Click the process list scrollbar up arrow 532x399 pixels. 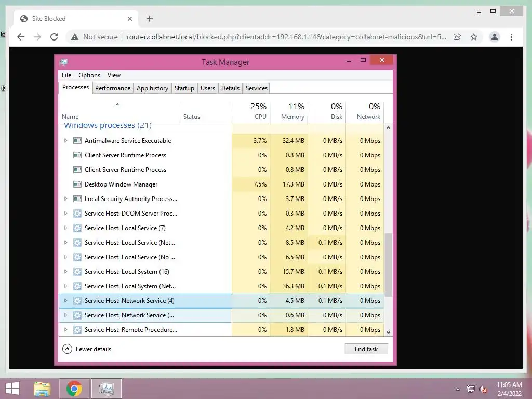[x=388, y=128]
